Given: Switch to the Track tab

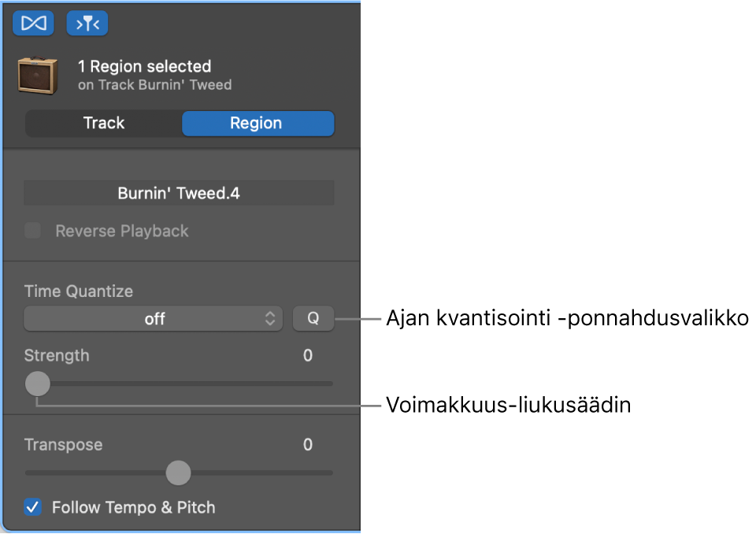Looking at the screenshot, I should (x=104, y=123).
